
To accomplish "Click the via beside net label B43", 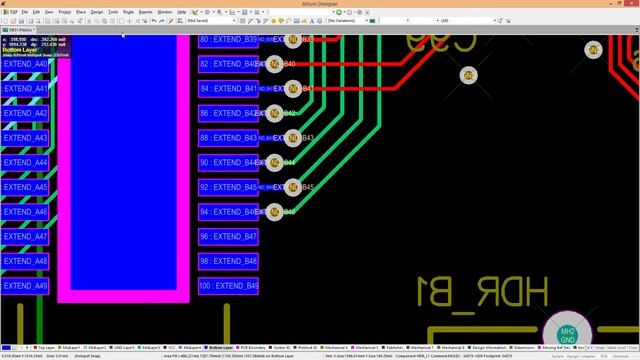I will (293, 138).
